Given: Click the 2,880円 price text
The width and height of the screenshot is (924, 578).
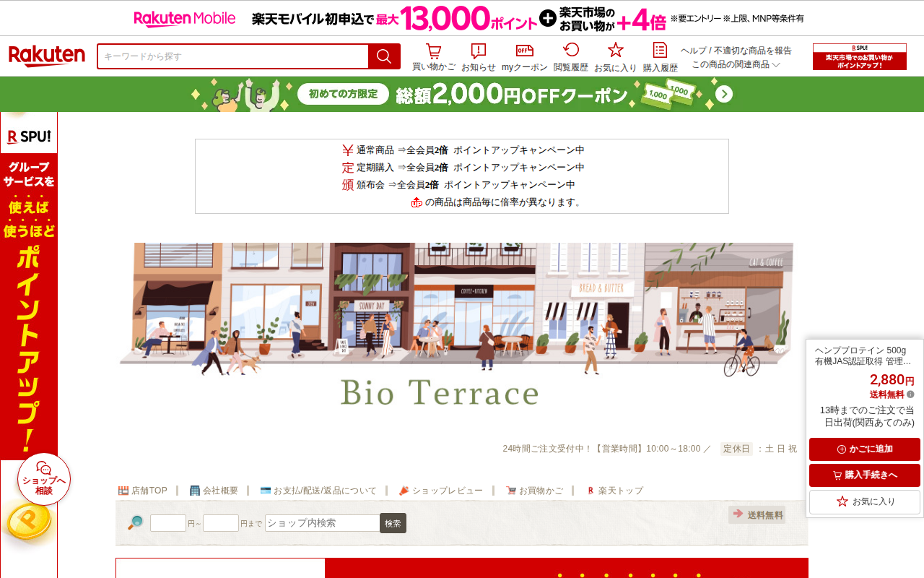Looking at the screenshot, I should pos(892,380).
